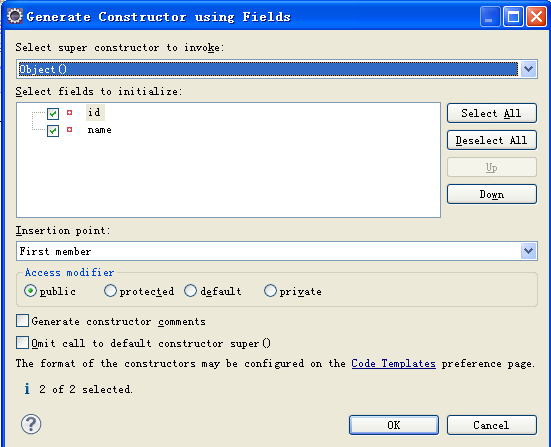Click the red private field icon beside id
Screen dimensions: 551x447
(x=70, y=112)
